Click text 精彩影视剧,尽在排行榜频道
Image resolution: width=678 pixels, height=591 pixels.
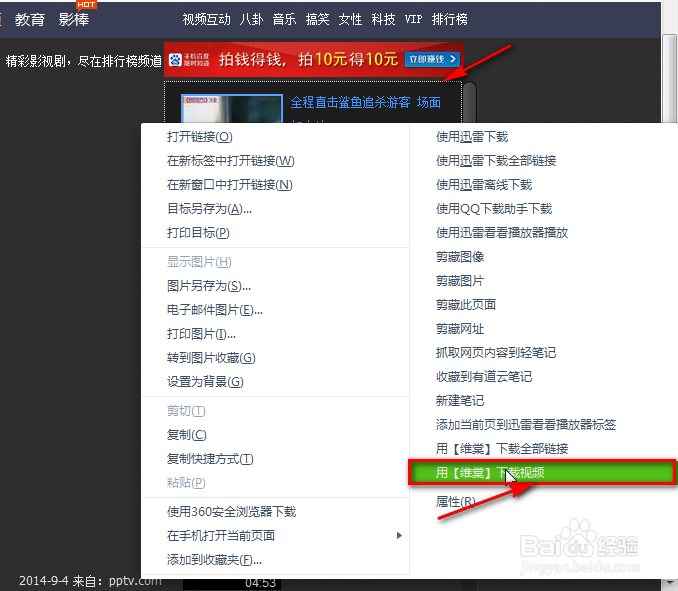pyautogui.click(x=83, y=61)
